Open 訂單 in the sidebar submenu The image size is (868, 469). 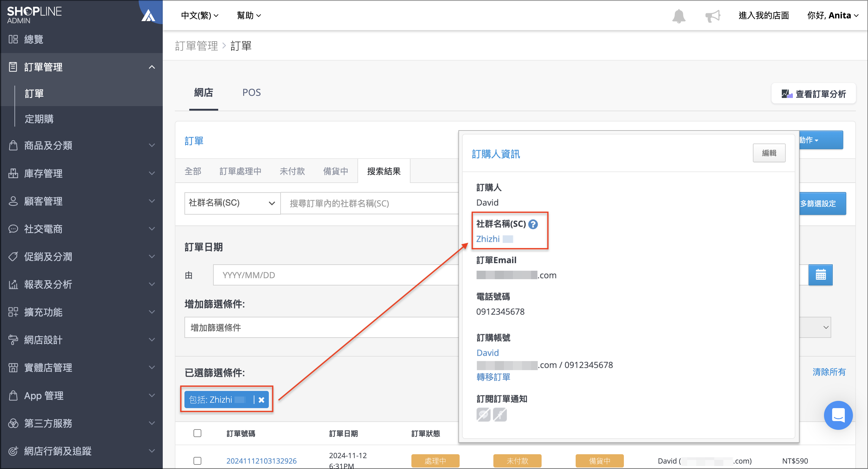(x=34, y=93)
